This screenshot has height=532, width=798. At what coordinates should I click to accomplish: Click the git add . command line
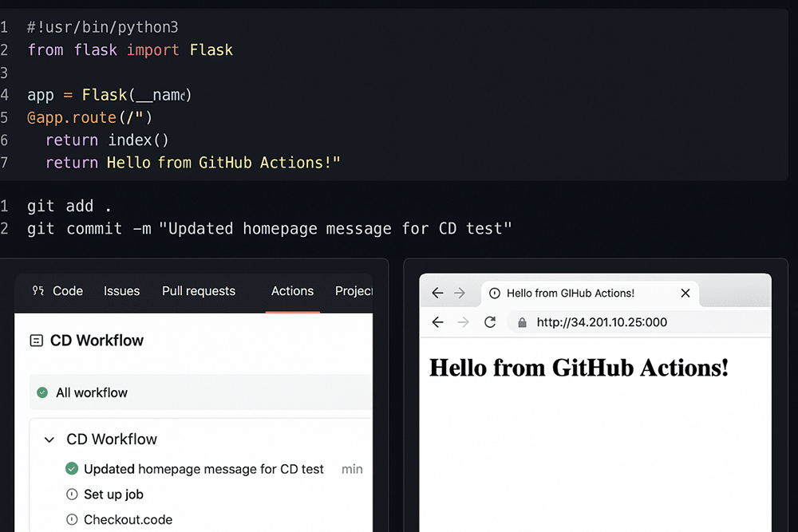[x=69, y=206]
